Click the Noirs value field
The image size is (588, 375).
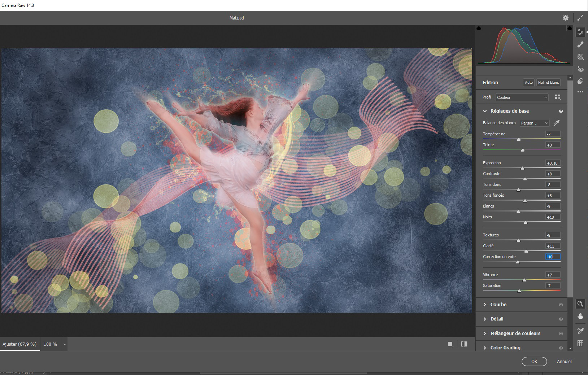[x=553, y=217]
